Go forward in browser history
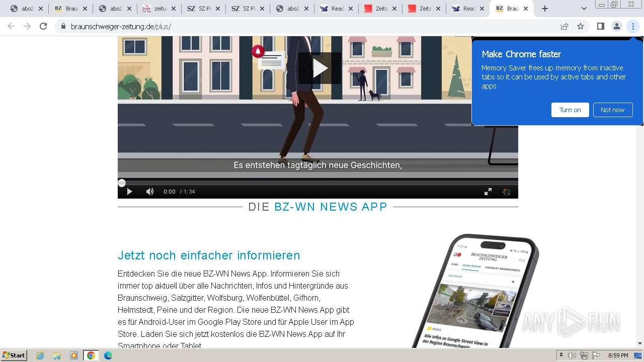 click(x=27, y=26)
